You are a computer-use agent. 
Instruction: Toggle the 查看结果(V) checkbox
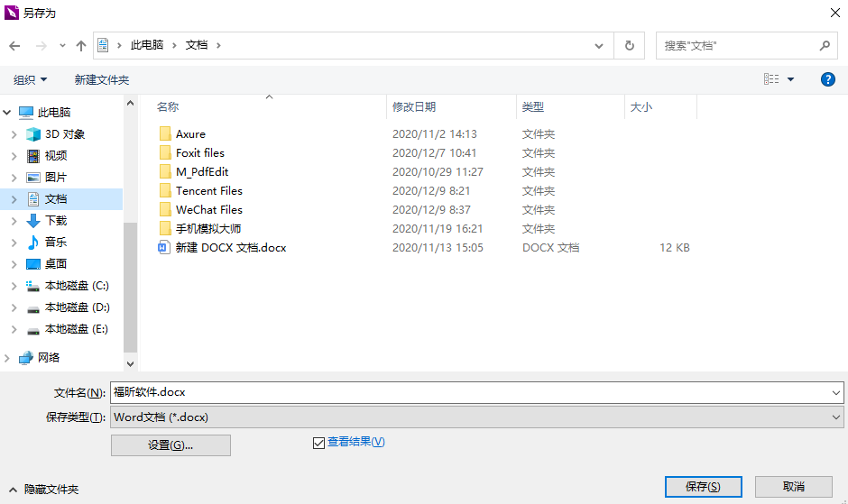point(318,443)
